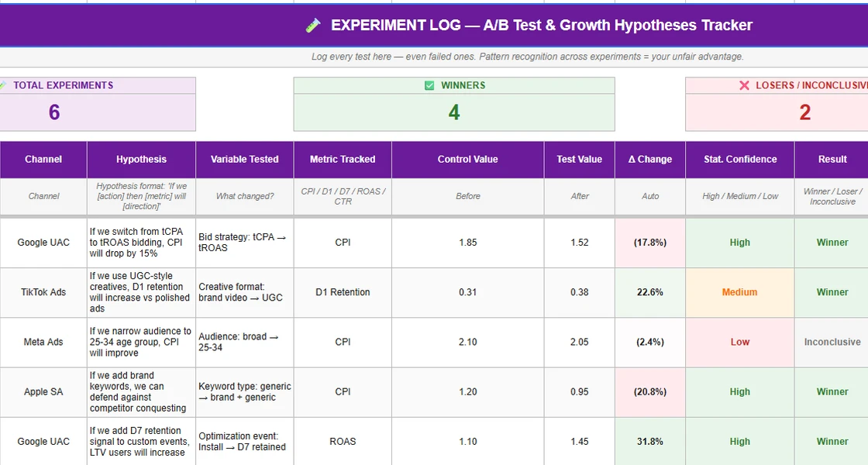The width and height of the screenshot is (868, 465).
Task: Click the Test Value column header
Action: (x=579, y=160)
